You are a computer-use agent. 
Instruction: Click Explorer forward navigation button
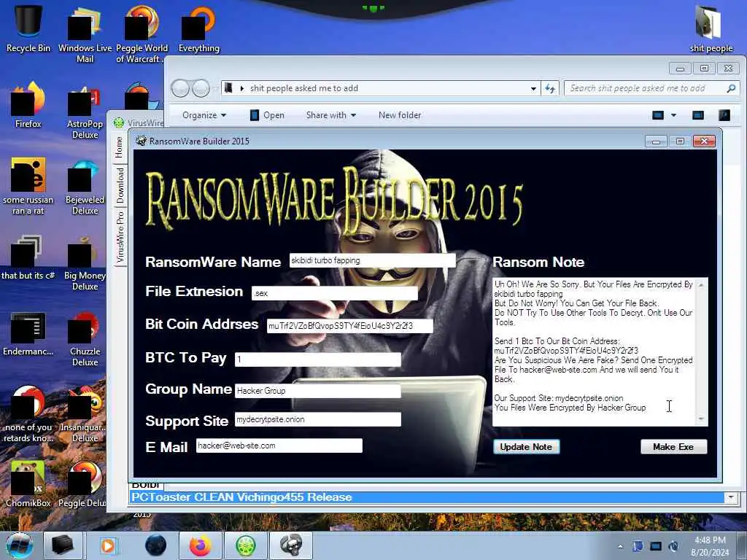(x=201, y=88)
